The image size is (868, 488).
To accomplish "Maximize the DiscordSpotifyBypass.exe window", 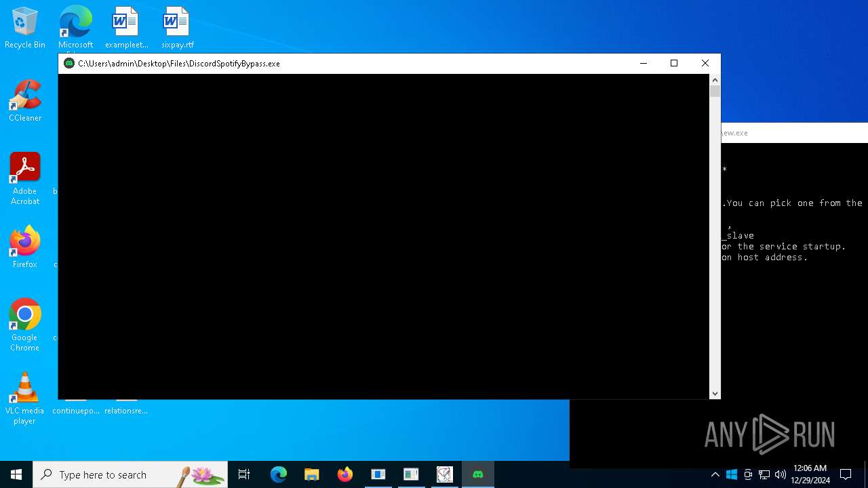I will [x=674, y=63].
